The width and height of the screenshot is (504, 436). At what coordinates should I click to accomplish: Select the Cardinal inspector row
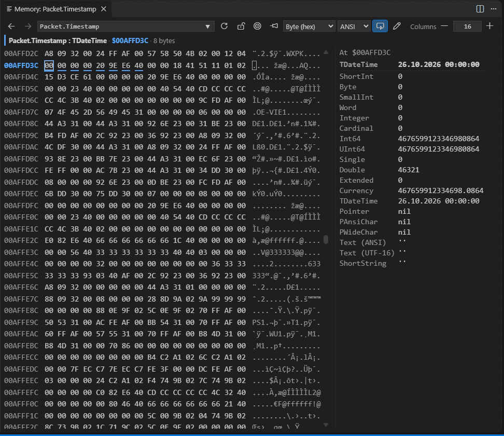[413, 128]
